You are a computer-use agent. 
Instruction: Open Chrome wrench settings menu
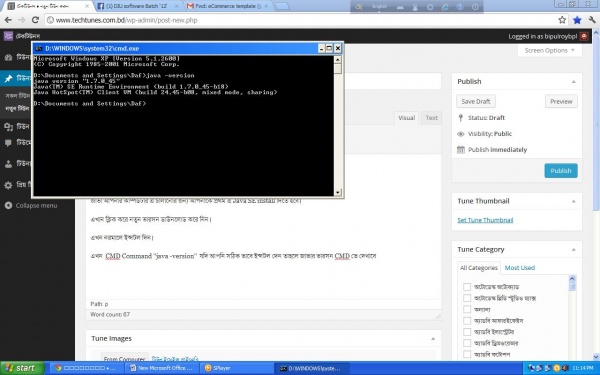[592, 20]
